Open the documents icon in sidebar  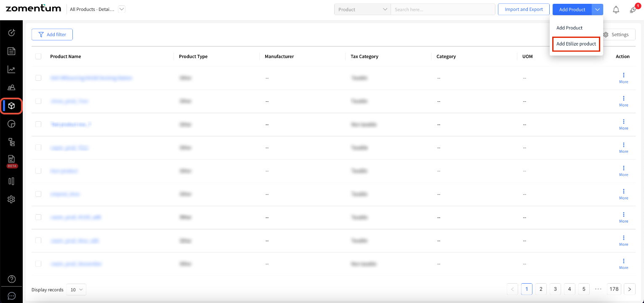[x=11, y=51]
